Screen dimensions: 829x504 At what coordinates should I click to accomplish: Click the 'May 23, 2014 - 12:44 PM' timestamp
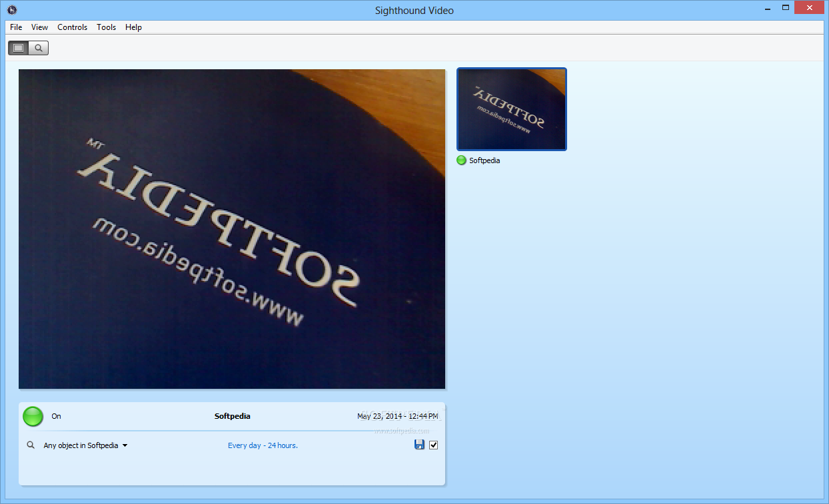398,416
